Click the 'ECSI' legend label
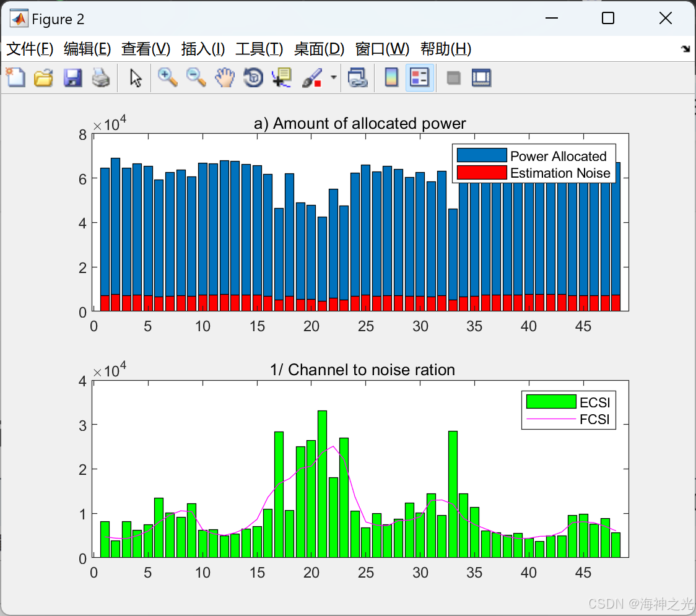 [595, 402]
